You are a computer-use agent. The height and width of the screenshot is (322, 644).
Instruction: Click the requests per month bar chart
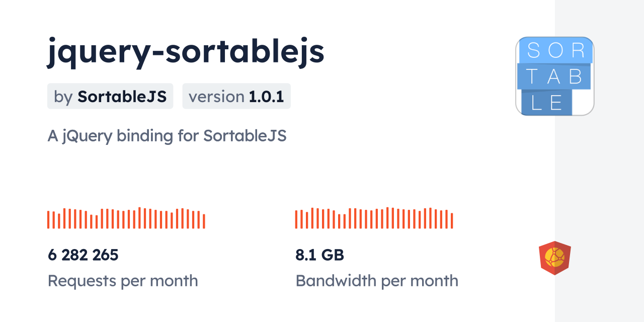pyautogui.click(x=126, y=218)
